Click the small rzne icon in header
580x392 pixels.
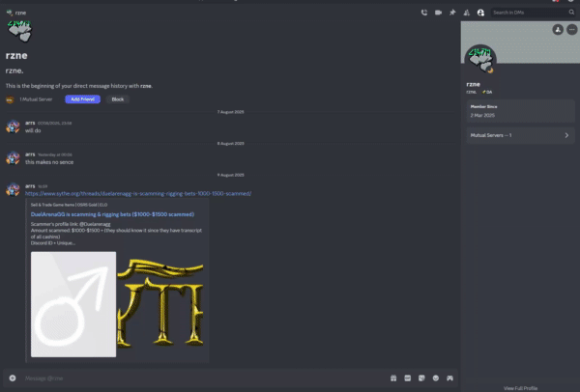tap(10, 13)
